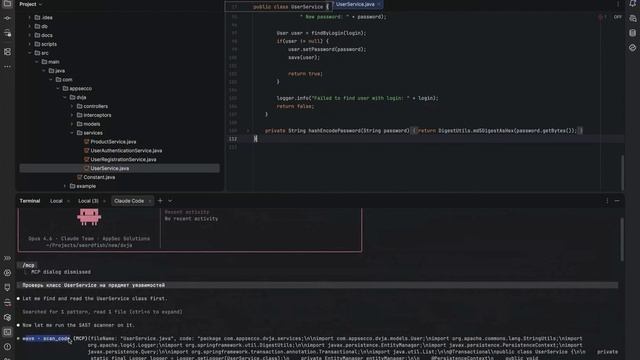Open the Dependencies package icon in left sidebar

pos(7,317)
